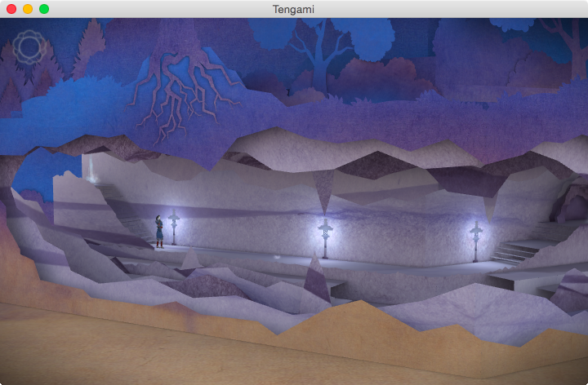Click the stone steps on the right
This screenshot has width=588, height=385.
coord(514,252)
